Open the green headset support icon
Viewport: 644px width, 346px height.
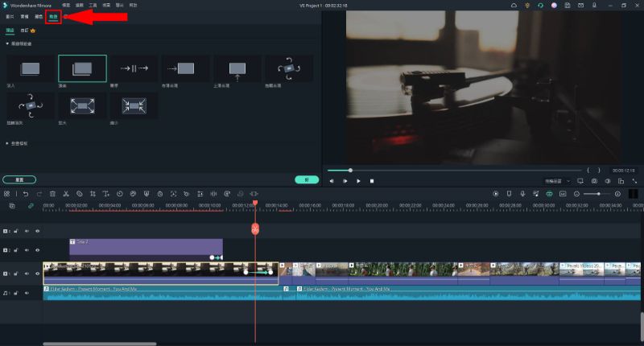coord(540,6)
